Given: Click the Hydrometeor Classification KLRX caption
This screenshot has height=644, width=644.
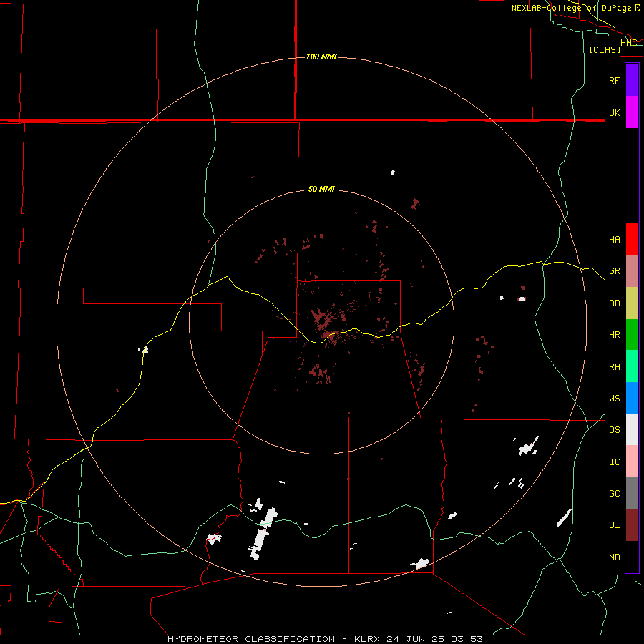Looking at the screenshot, I should [325, 639].
